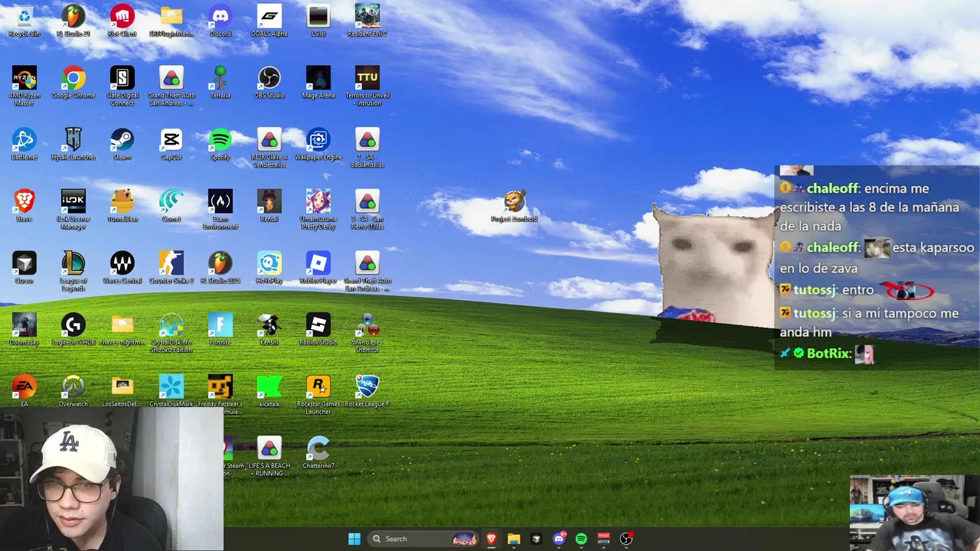Open the HoYoPlay launcher
980x551 pixels.
[x=269, y=268]
